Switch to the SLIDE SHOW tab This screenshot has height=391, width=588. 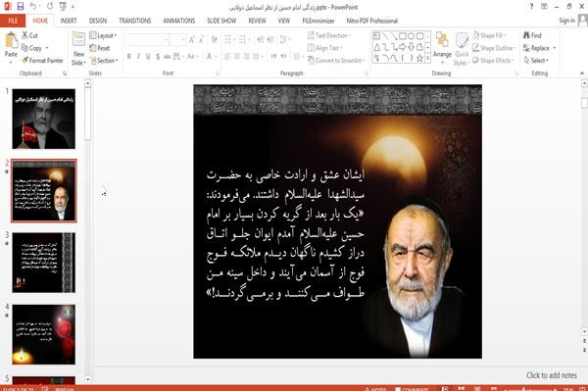[221, 21]
